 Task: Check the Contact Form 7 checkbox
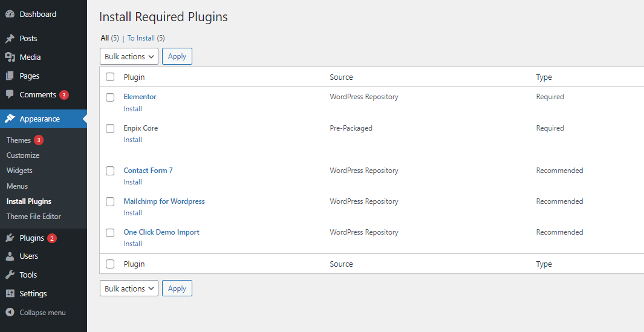click(110, 171)
